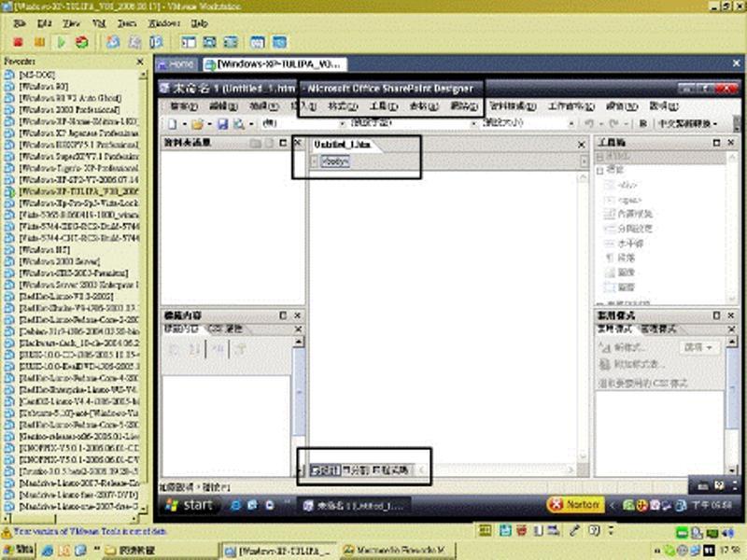Image resolution: width=747 pixels, height=560 pixels.
Task: Switch to the VMware Home tab
Action: click(x=177, y=63)
